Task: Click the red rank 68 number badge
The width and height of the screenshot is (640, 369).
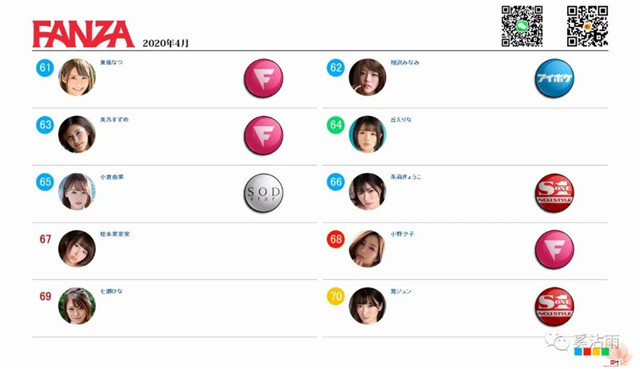Action: pos(336,239)
